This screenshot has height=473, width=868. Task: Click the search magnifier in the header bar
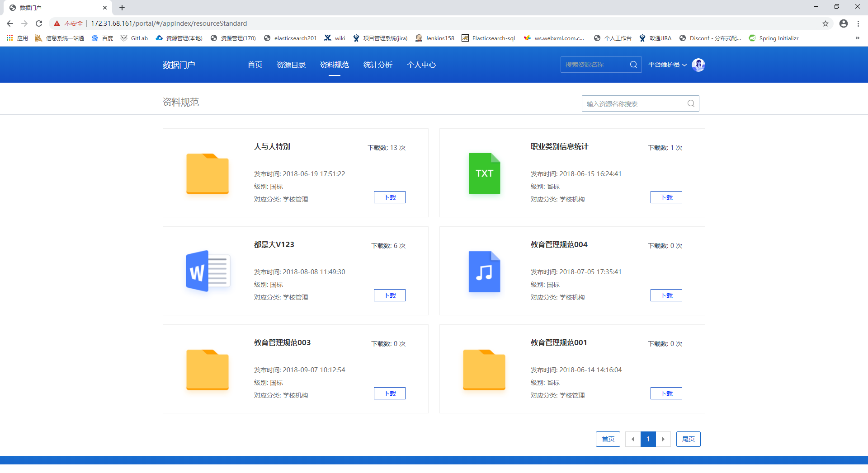(x=633, y=65)
